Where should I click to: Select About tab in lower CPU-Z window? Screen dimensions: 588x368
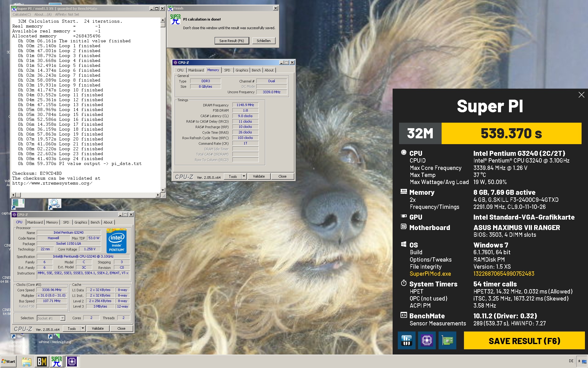pyautogui.click(x=108, y=222)
